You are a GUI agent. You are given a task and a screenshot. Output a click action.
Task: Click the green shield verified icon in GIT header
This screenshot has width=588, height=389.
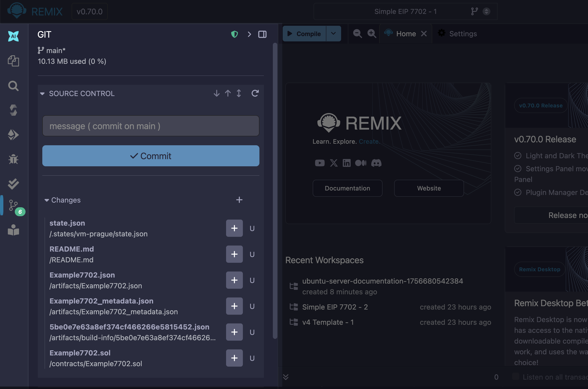[x=234, y=34]
